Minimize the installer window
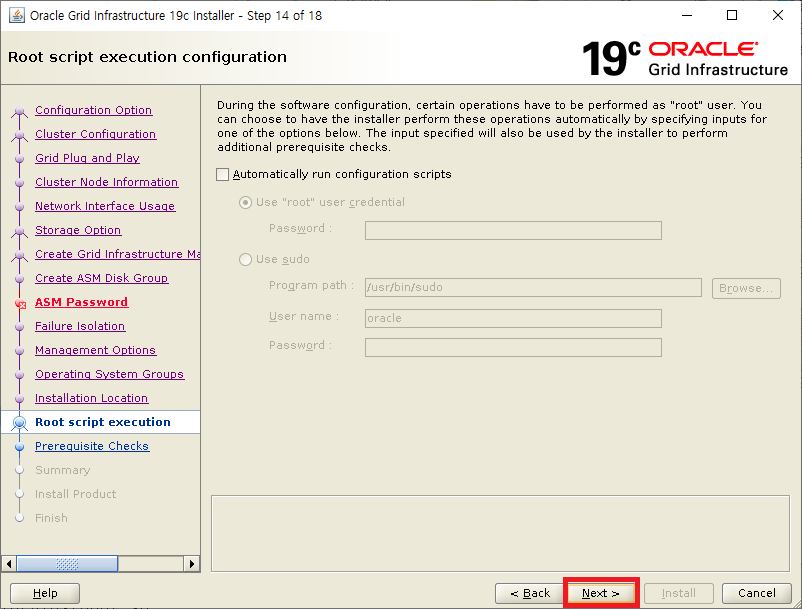 [x=687, y=15]
